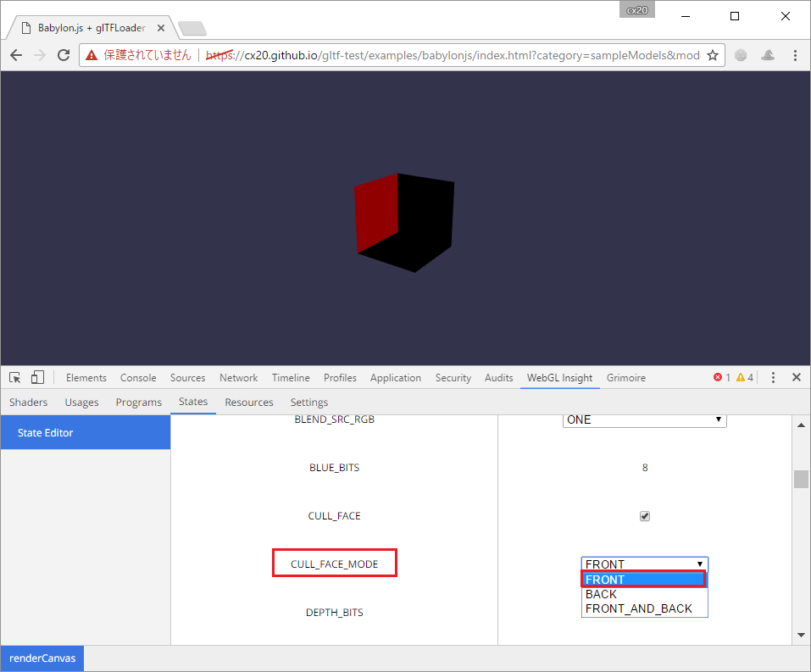
Task: Select State Editor in sidebar
Action: coord(46,433)
